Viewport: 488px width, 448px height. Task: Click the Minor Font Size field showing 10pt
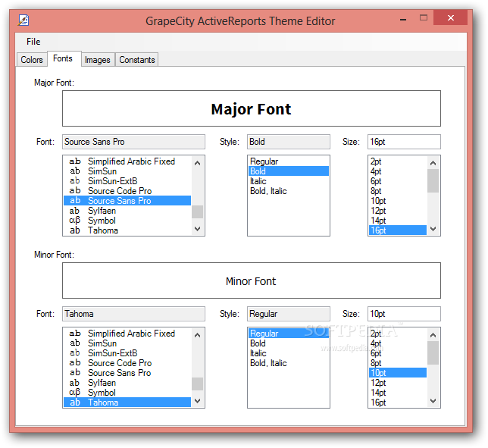(404, 314)
